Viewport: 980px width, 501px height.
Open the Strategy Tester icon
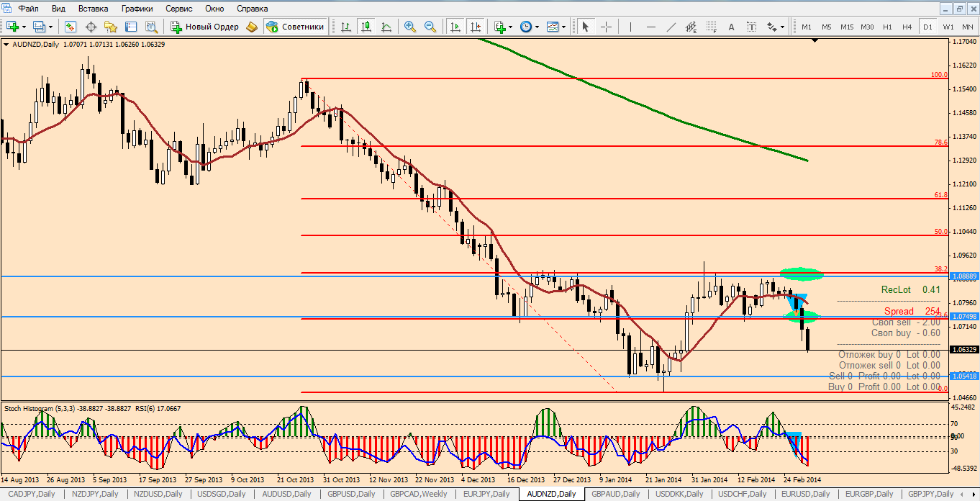click(x=151, y=27)
